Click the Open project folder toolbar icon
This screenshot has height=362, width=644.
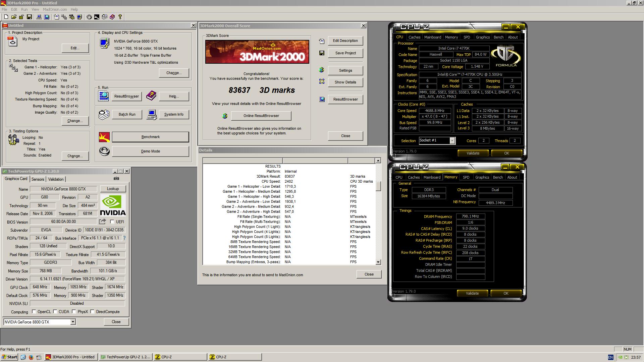[14, 17]
